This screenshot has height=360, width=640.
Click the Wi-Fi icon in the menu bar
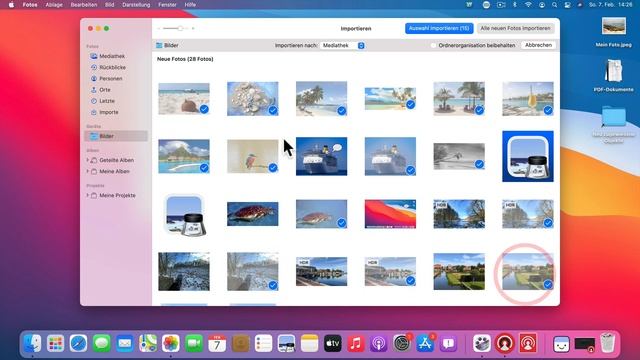pos(528,5)
